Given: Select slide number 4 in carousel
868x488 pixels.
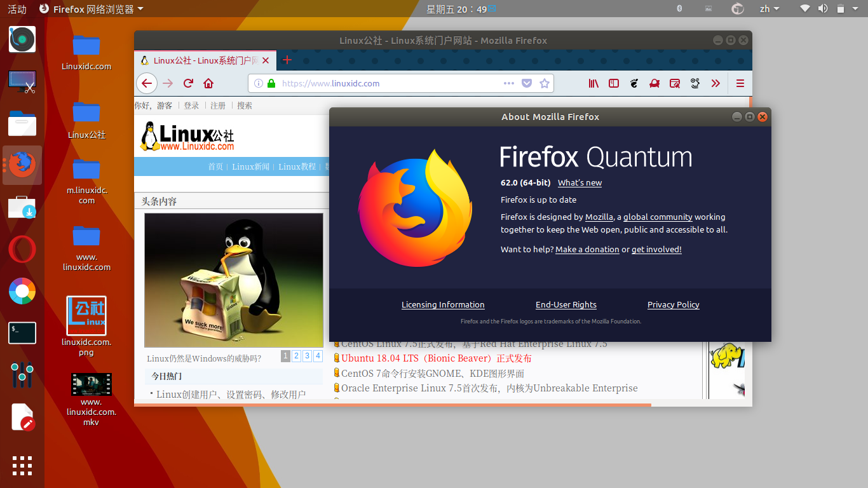Looking at the screenshot, I should 318,356.
